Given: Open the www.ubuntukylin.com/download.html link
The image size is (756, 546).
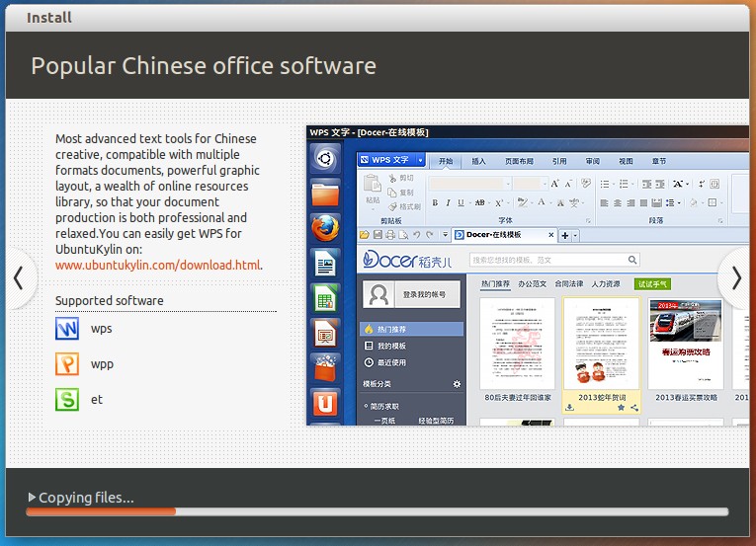Looking at the screenshot, I should tap(158, 265).
